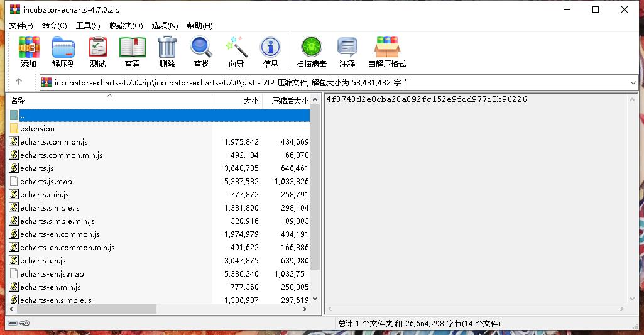The image size is (644, 335).
Task: Open the Options (选项) menu
Action: pyautogui.click(x=165, y=26)
